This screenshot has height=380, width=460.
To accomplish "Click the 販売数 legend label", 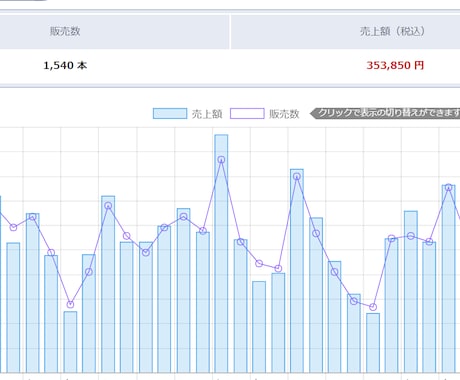I will pyautogui.click(x=284, y=114).
